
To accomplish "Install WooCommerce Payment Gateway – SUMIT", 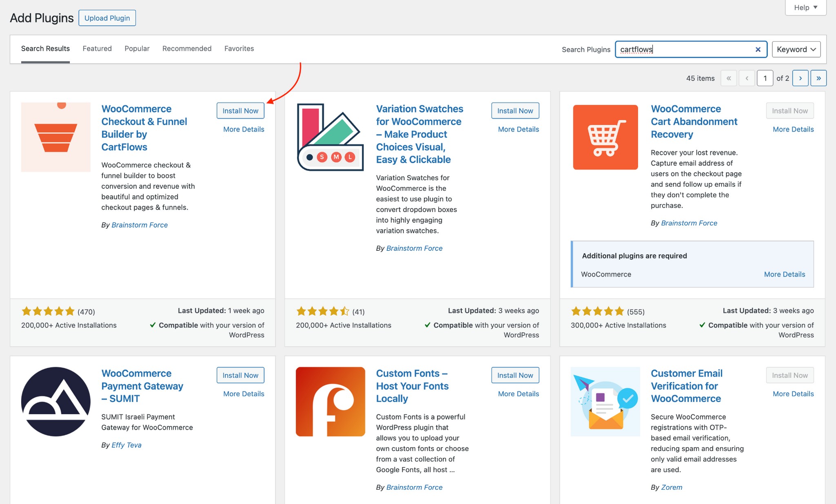I will pyautogui.click(x=240, y=375).
